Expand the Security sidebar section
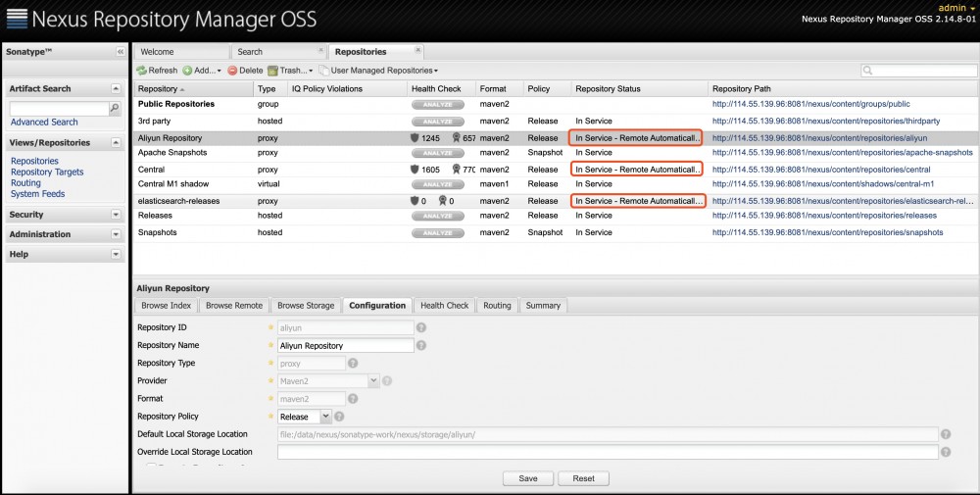 click(x=116, y=215)
